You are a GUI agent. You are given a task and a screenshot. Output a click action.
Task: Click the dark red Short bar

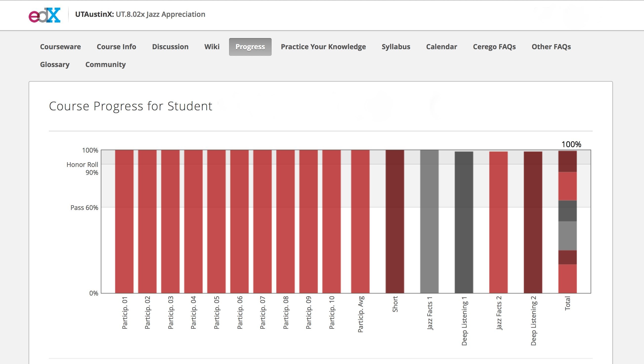click(x=395, y=221)
